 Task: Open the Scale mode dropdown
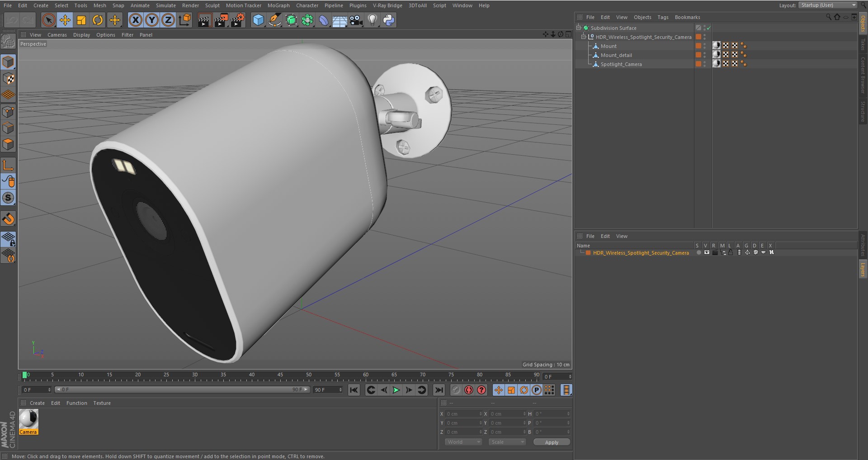pos(507,442)
